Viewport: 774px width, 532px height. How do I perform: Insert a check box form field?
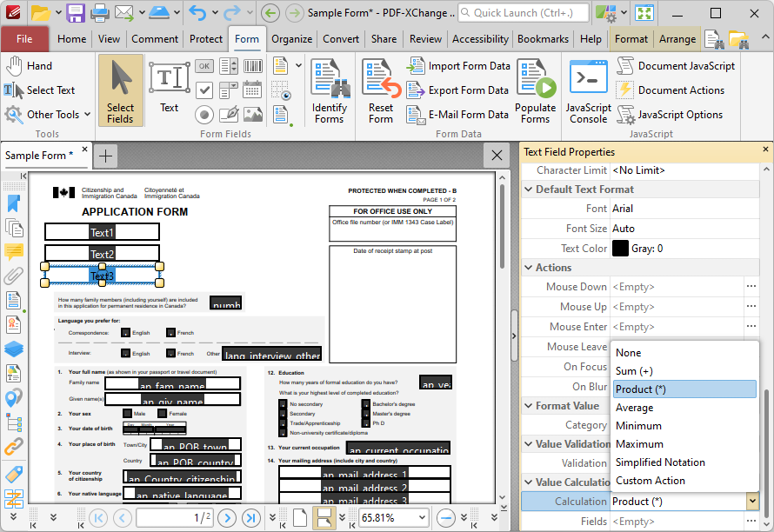204,90
